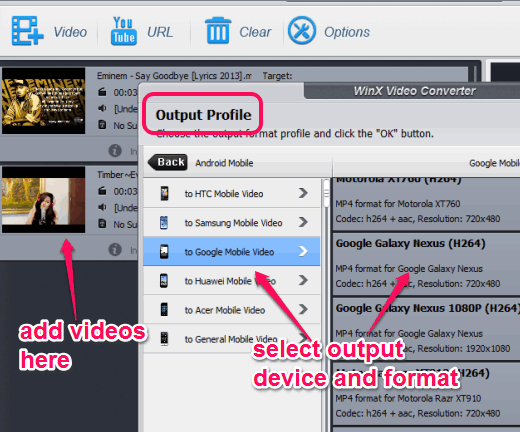520x432 pixels.
Task: Select to Huawei Mobile Video
Action: click(232, 280)
